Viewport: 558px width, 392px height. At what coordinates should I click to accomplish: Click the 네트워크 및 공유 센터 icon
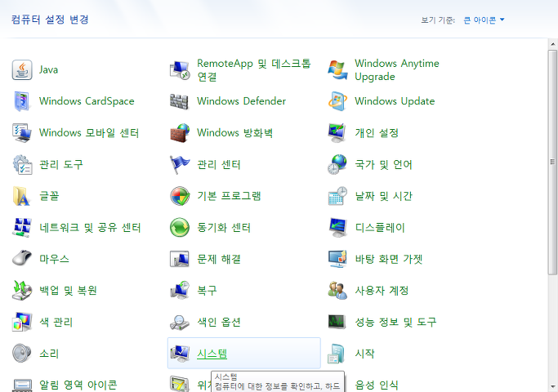click(x=22, y=227)
